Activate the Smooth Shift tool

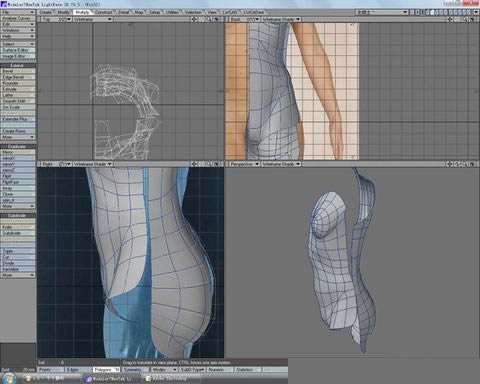click(x=18, y=101)
